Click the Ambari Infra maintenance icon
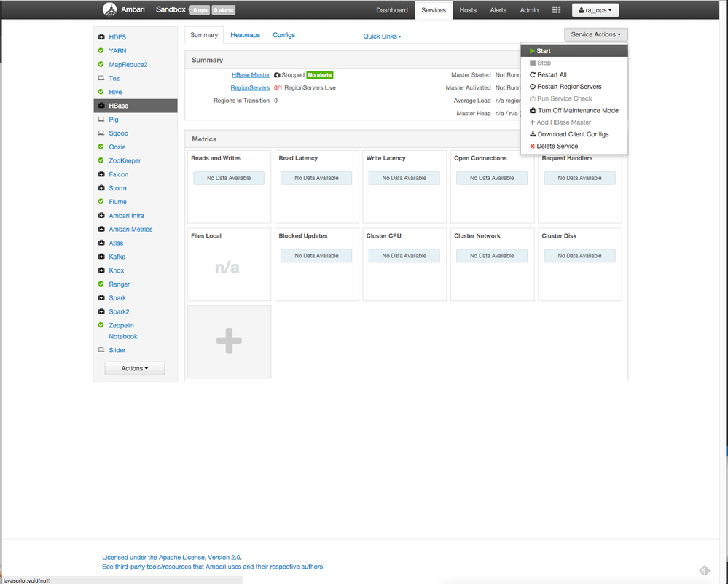Screen dimensions: 728x584 point(101,215)
